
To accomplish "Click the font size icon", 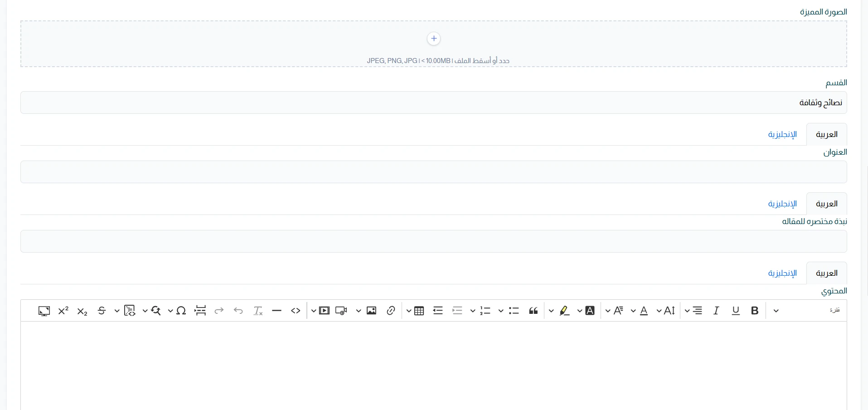I will (x=669, y=311).
